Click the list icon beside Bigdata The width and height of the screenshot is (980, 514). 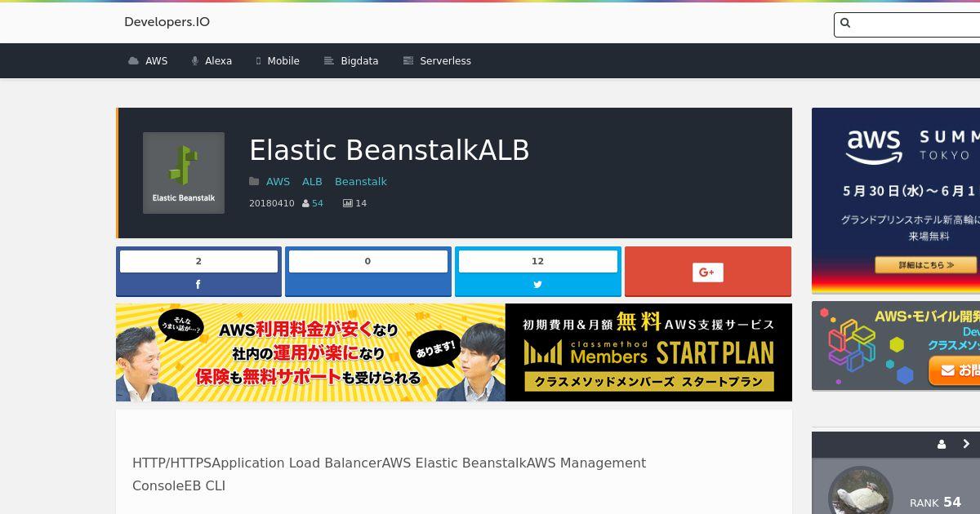click(x=329, y=61)
